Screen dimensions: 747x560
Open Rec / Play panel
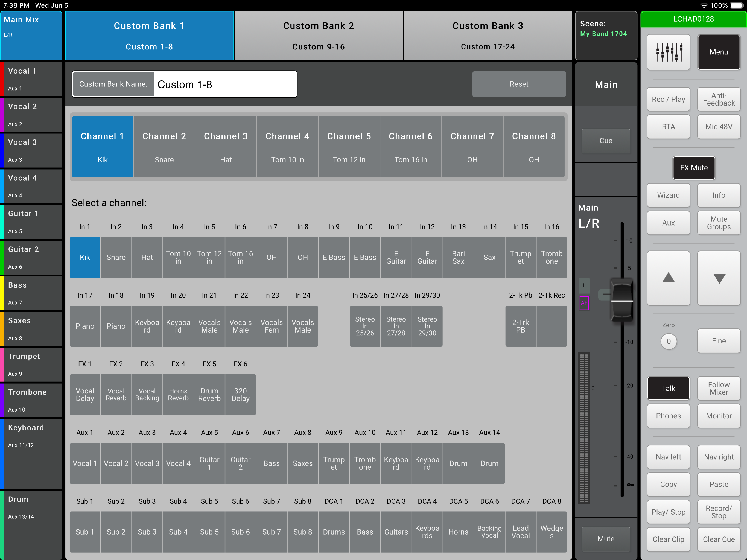click(668, 99)
